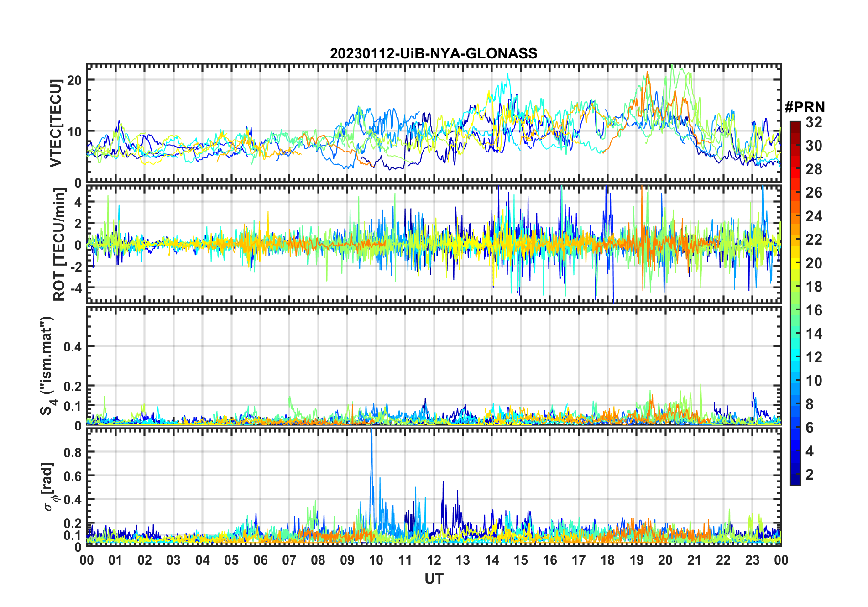Click x-axis hour tick label 02
868x607 pixels.
coord(145,560)
